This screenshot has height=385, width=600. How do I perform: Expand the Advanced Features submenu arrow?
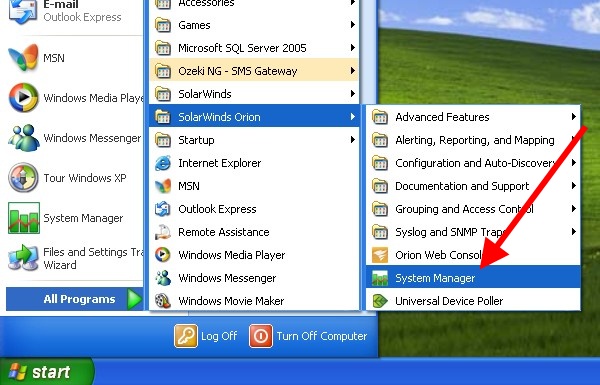tap(574, 117)
